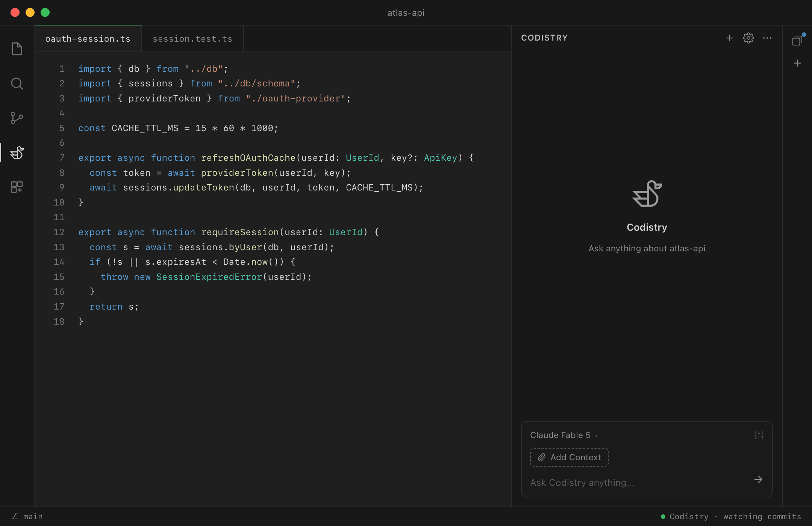Click SessionExpiredError on line 15
The height and width of the screenshot is (526, 812).
point(209,277)
